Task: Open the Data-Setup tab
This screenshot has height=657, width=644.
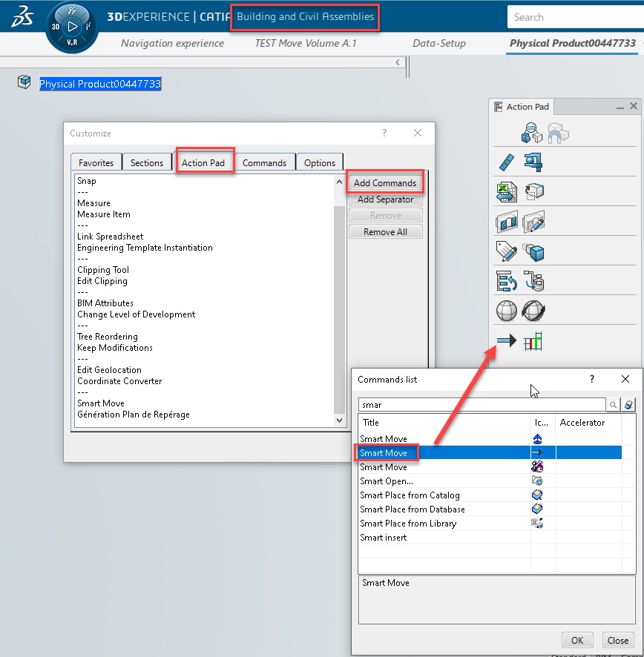Action: (439, 43)
